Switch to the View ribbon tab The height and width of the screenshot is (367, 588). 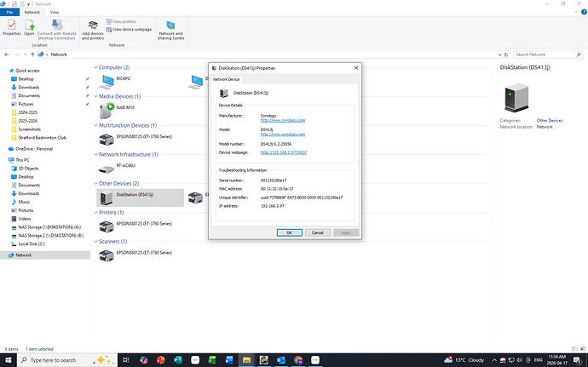click(55, 12)
